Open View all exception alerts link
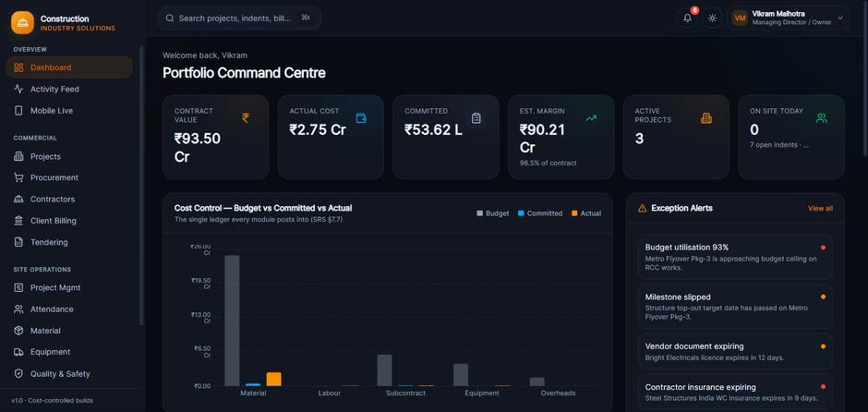Screen dimensions: 868x412 pyautogui.click(x=820, y=208)
